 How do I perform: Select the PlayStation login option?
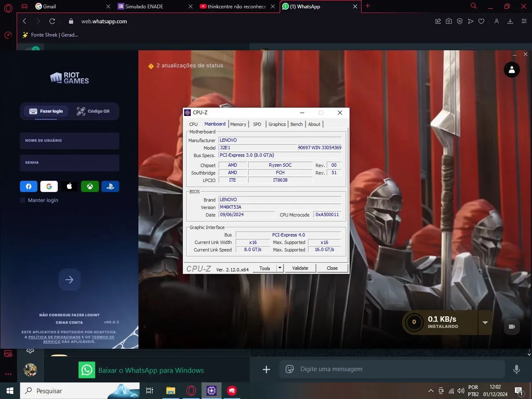pyautogui.click(x=110, y=186)
